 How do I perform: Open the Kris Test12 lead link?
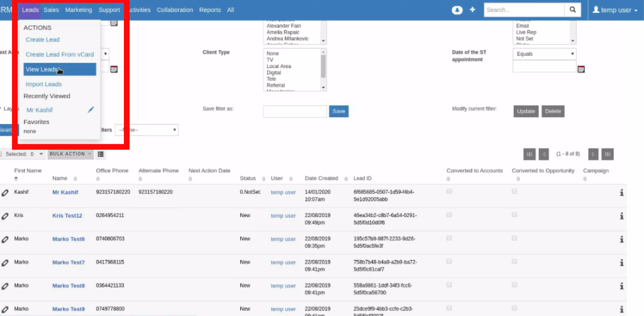click(x=67, y=215)
